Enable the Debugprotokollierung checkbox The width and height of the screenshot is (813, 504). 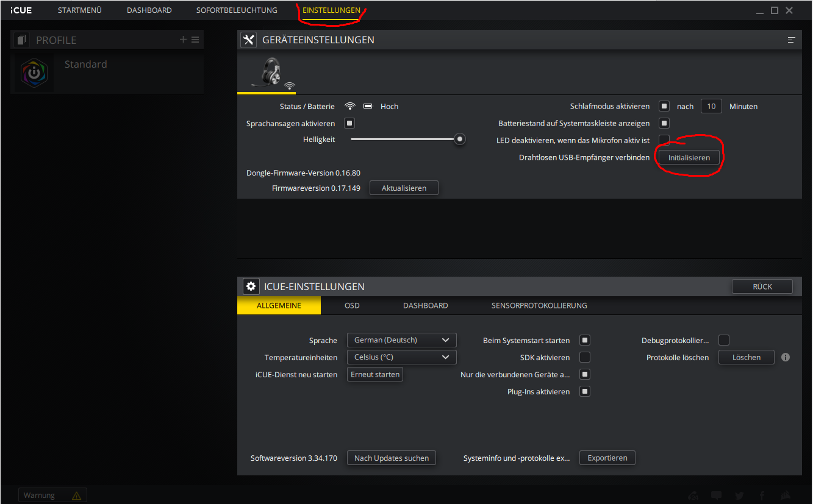(724, 340)
